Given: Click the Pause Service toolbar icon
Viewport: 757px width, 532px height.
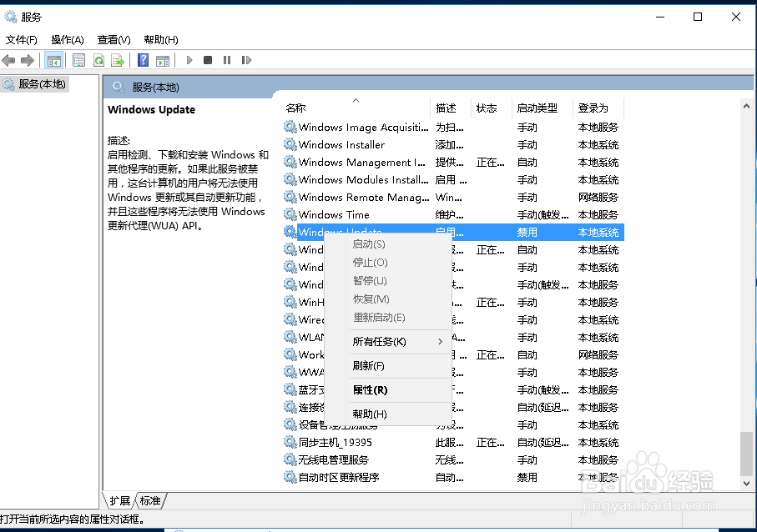Looking at the screenshot, I should point(227,60).
